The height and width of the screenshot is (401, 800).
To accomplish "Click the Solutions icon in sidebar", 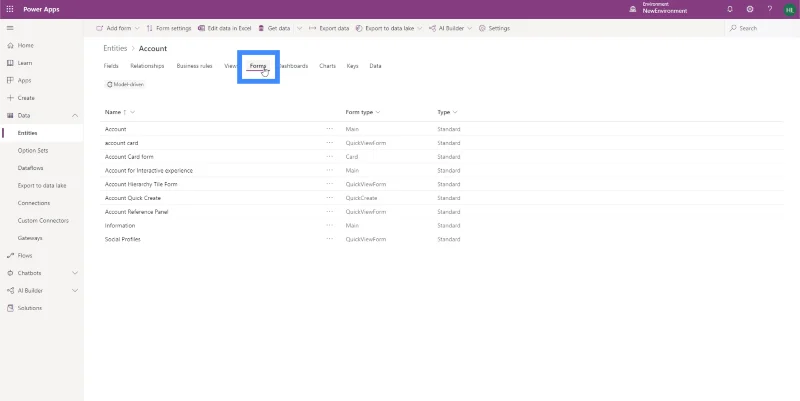I will point(10,308).
